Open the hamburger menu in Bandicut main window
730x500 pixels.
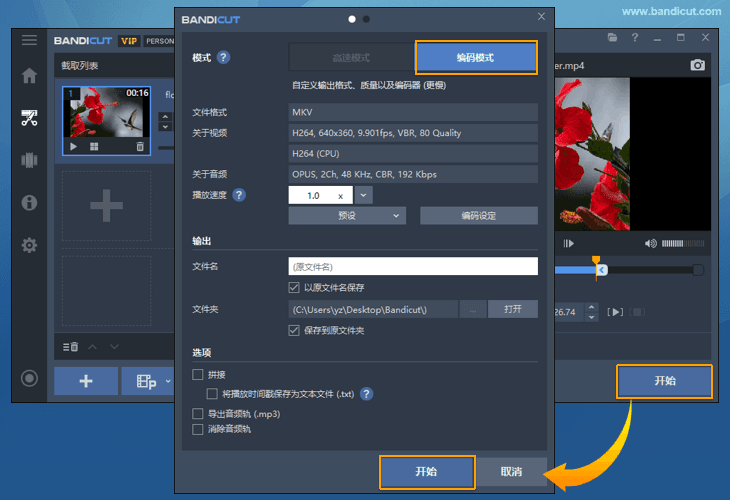(x=29, y=40)
